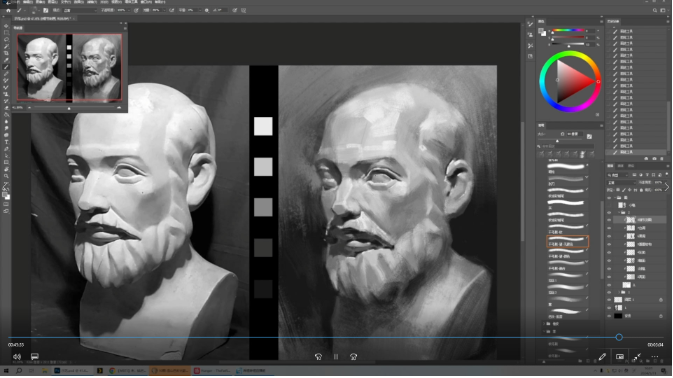Click the create new snapshot camera icon in History
This screenshot has width=673, height=378.
coord(655,159)
